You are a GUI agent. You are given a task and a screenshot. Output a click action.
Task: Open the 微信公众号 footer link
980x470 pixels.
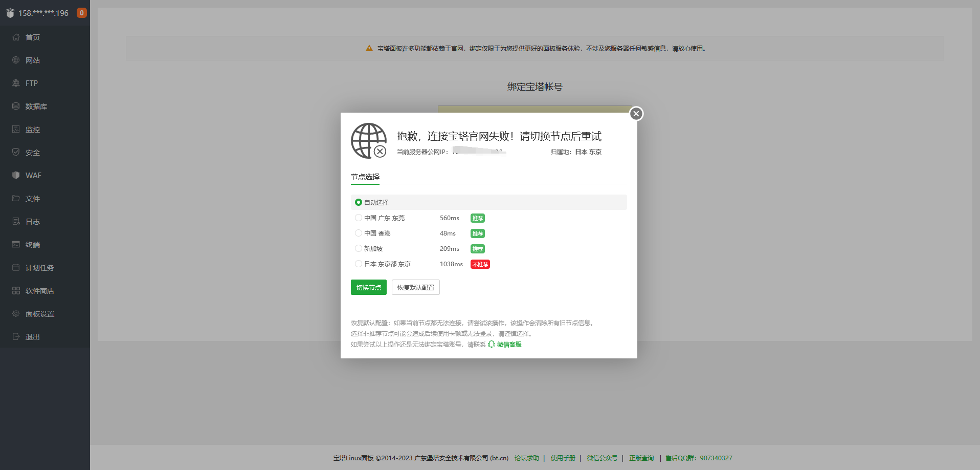coord(602,458)
